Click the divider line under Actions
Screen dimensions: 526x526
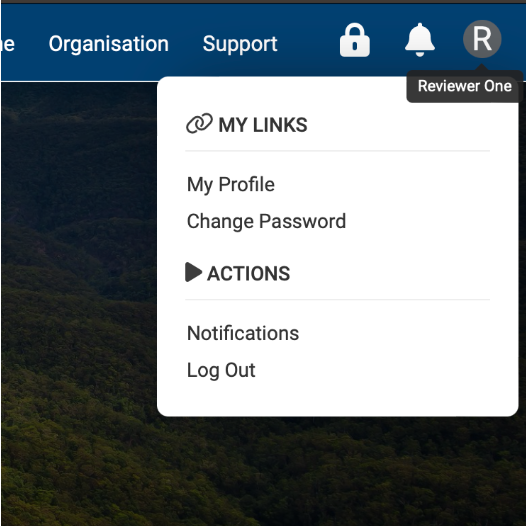[337, 300]
